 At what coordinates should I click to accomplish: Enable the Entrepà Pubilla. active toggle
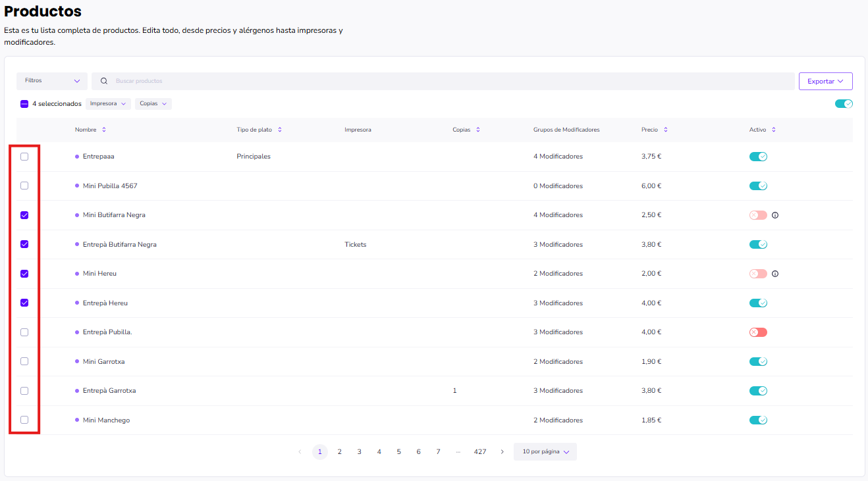click(x=758, y=332)
